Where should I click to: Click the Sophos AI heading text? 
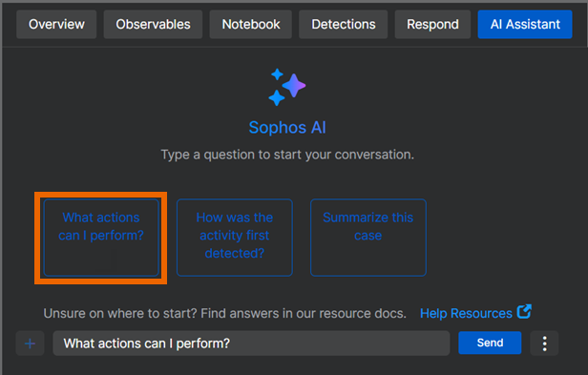[287, 128]
